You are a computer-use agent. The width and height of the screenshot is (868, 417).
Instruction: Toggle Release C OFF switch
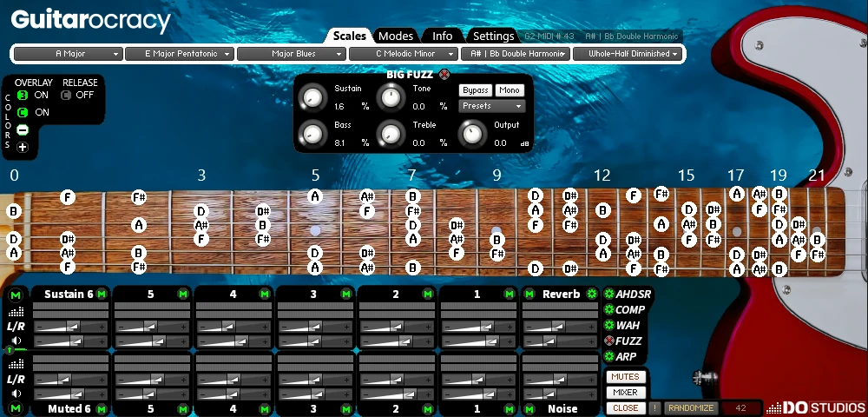66,96
